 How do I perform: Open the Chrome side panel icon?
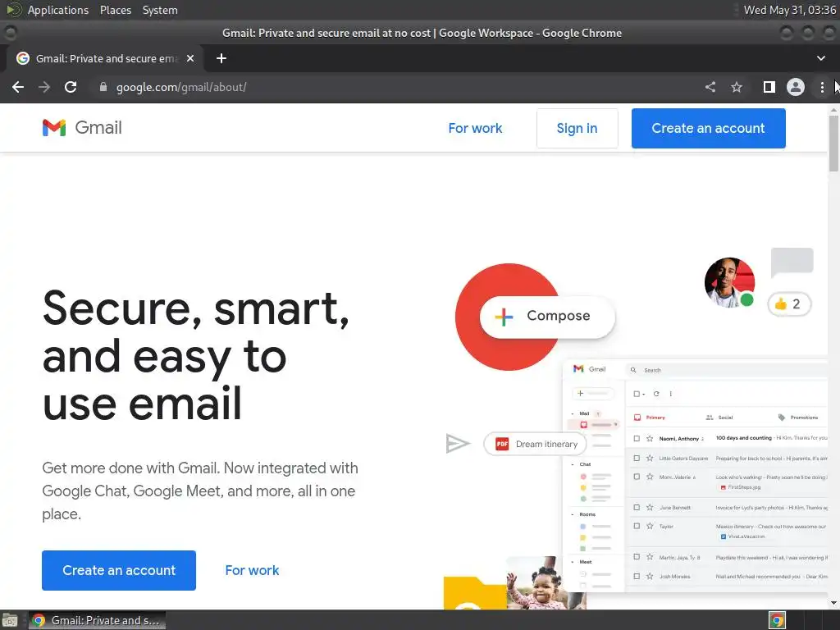coord(769,87)
